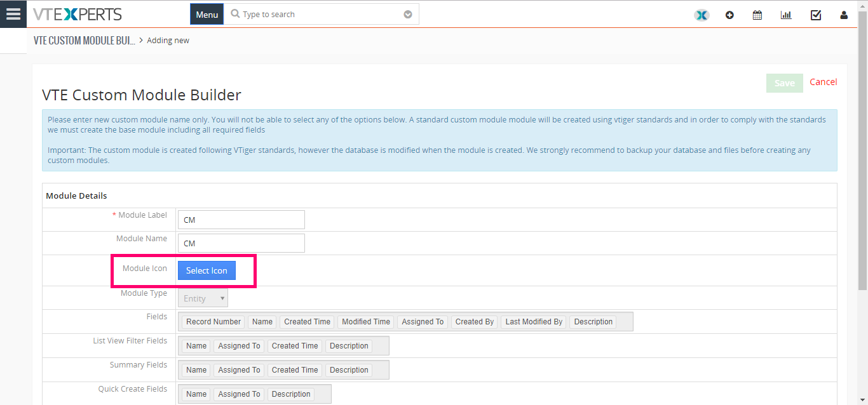Edit the Module Label field
This screenshot has height=405, width=868.
pyautogui.click(x=241, y=220)
